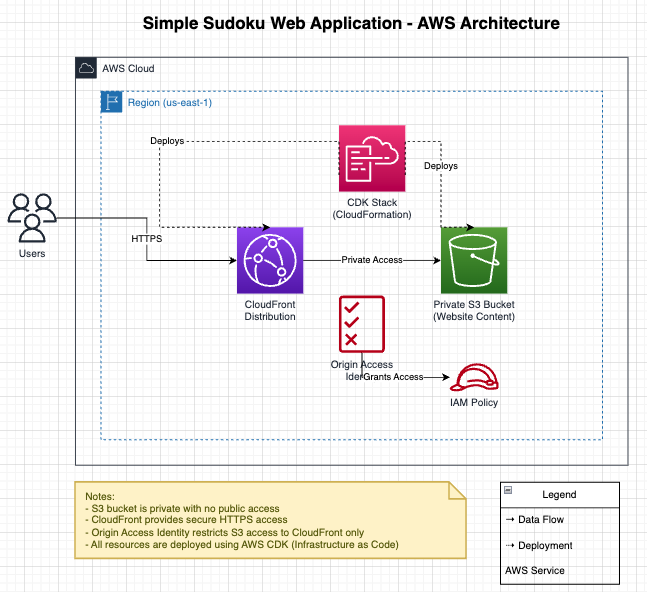This screenshot has height=592, width=647.
Task: Click the 'CDK Stack (CloudFormation)' caption
Action: pos(372,208)
